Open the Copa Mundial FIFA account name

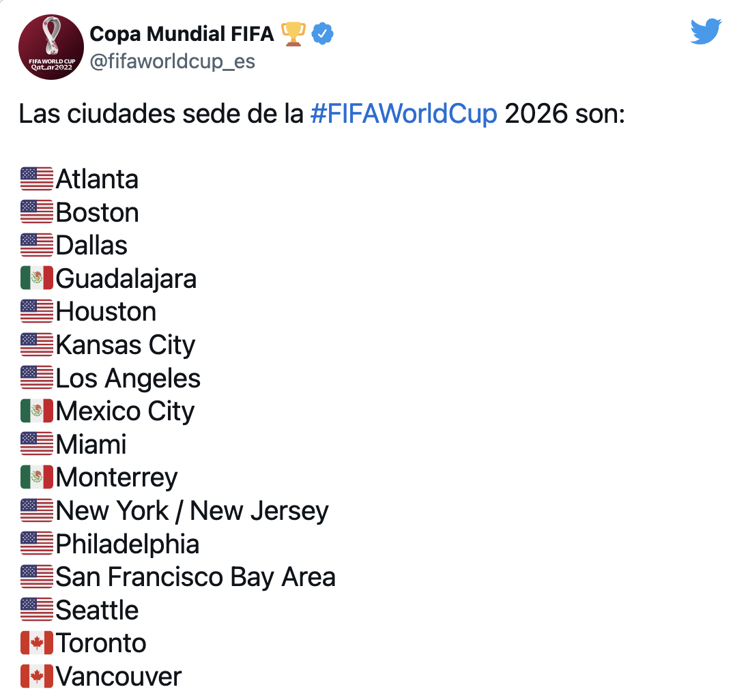click(182, 33)
